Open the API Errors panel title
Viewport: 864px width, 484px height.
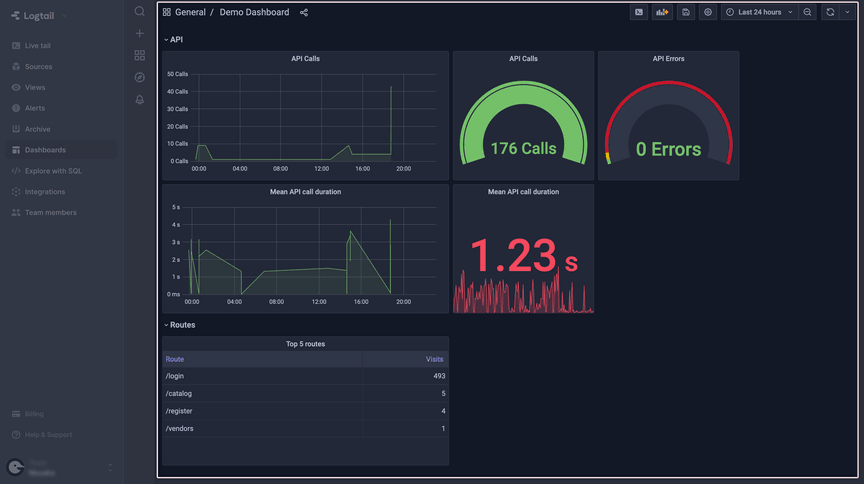pos(668,58)
